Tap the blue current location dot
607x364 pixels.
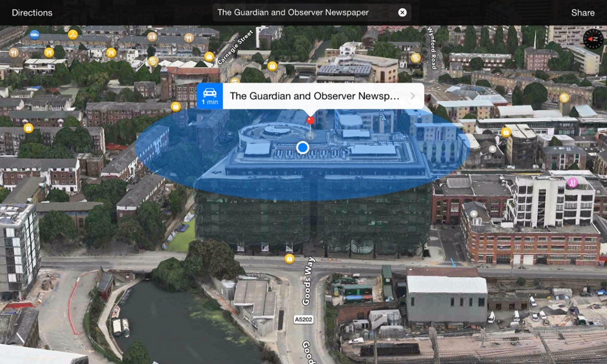click(x=303, y=148)
